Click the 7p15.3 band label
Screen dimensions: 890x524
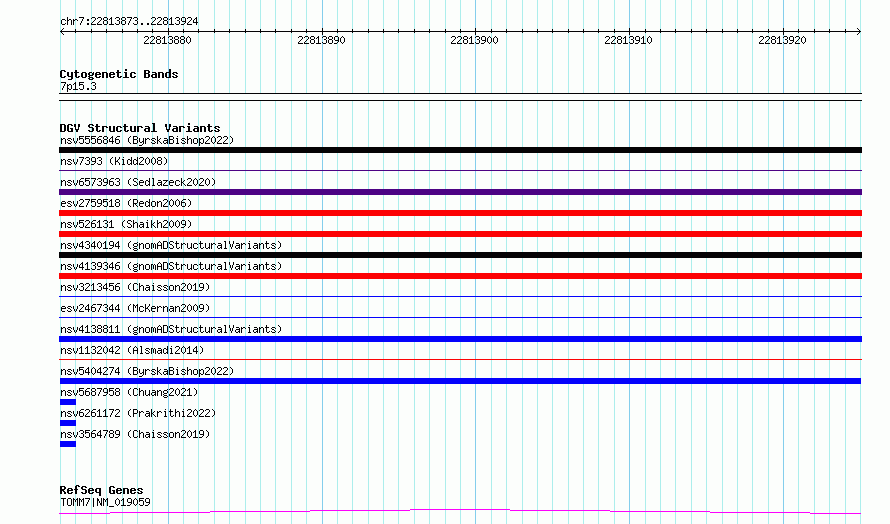tap(78, 86)
